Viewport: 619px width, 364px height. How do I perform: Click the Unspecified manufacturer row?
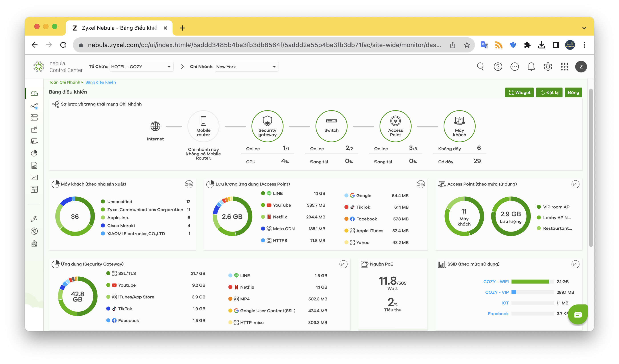146,202
